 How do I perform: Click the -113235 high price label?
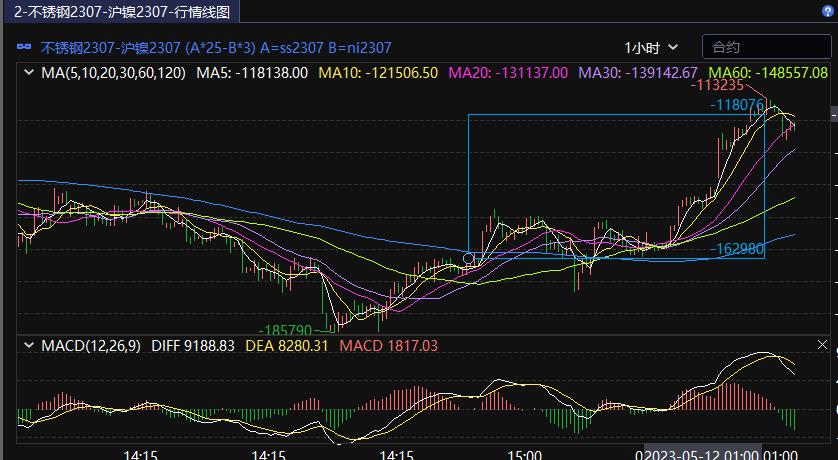717,86
